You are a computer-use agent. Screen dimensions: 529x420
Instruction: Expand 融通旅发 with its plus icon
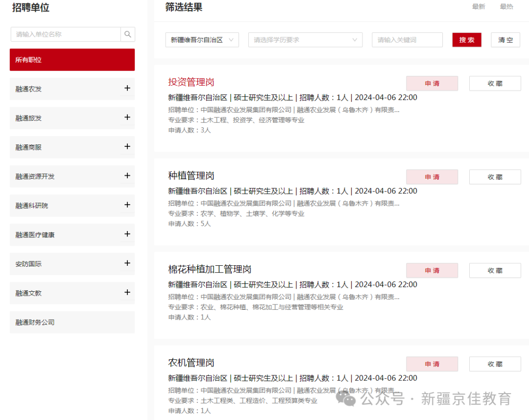point(127,117)
